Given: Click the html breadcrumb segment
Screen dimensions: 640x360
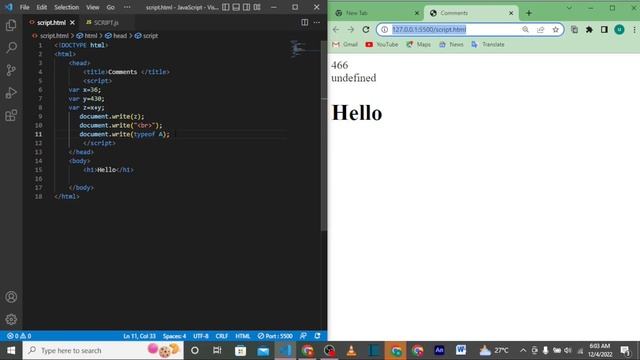Looking at the screenshot, I should click(x=87, y=36).
